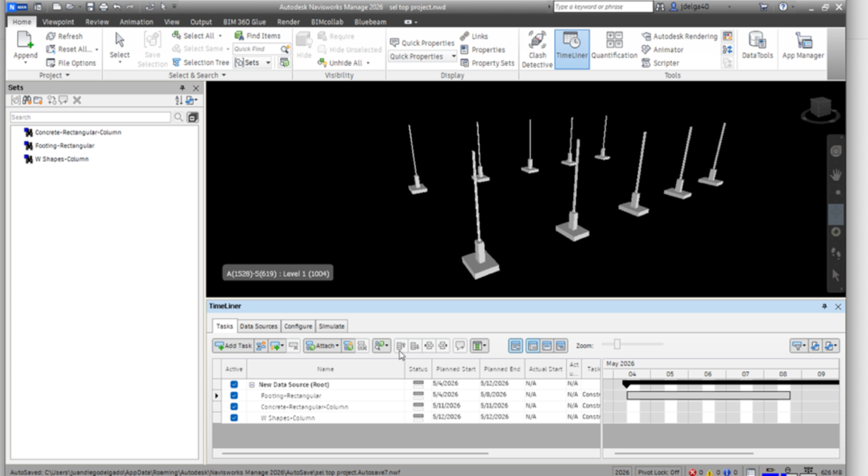Open the Review ribbon tab
The width and height of the screenshot is (868, 476).
coord(97,22)
